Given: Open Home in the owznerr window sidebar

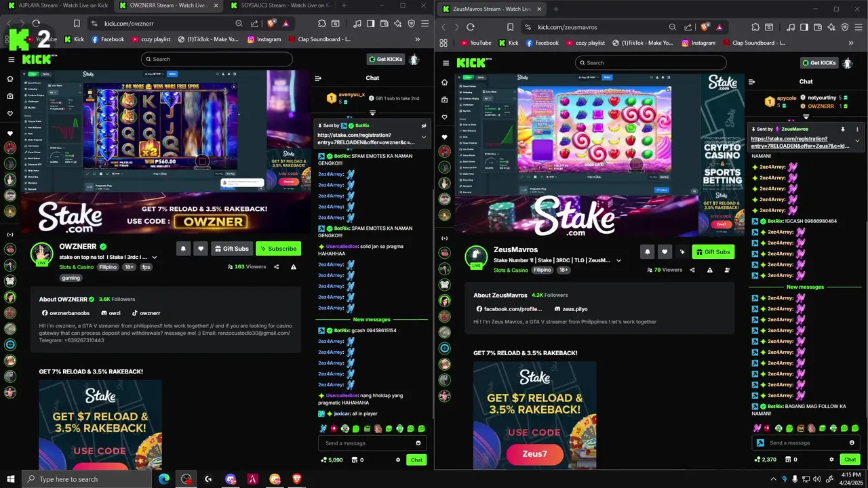Looking at the screenshot, I should point(10,79).
